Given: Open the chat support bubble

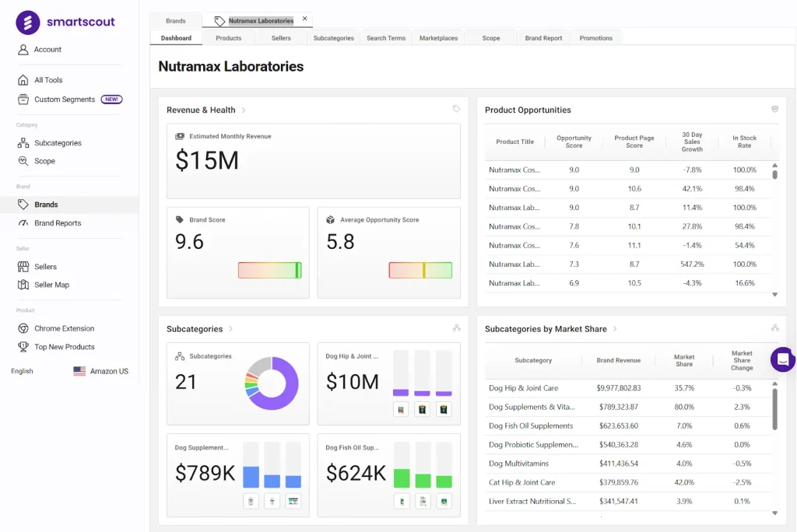Looking at the screenshot, I should 783,360.
